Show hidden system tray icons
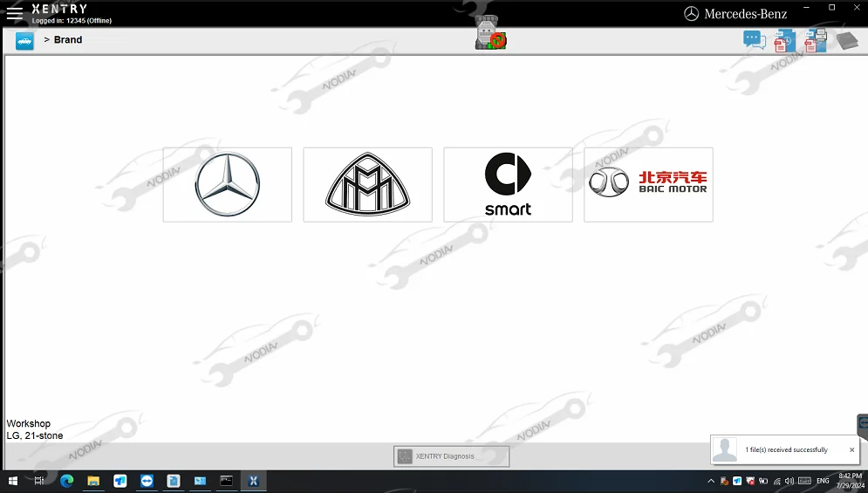Screen dimensions: 868x493 (x=711, y=481)
